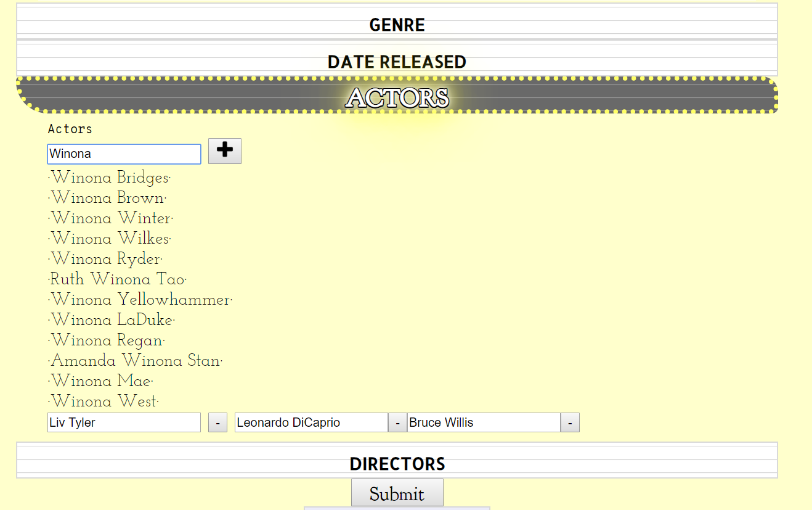Viewport: 812px width, 510px height.
Task: Remove Bruce Willis with minus button
Action: (x=570, y=423)
